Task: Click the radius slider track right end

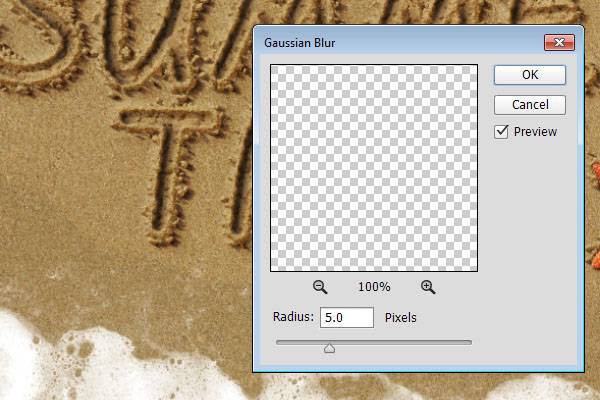Action: (x=468, y=342)
